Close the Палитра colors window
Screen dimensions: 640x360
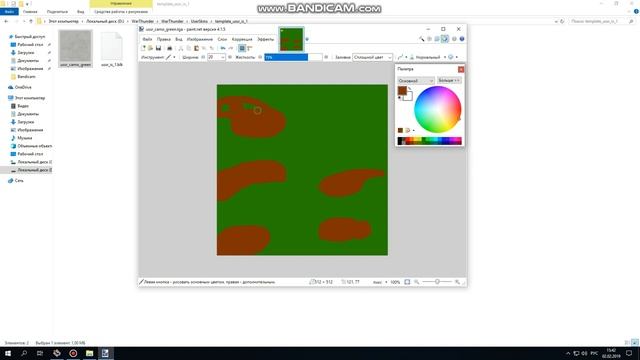(461, 69)
